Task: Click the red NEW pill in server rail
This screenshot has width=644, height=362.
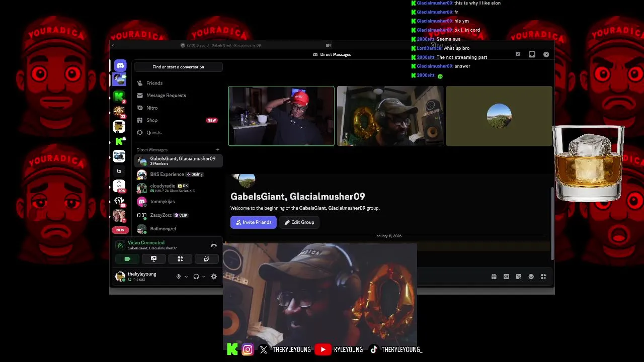Action: [x=120, y=230]
